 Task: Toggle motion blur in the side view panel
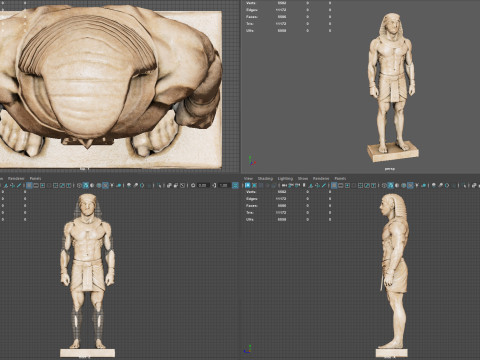click(x=440, y=185)
